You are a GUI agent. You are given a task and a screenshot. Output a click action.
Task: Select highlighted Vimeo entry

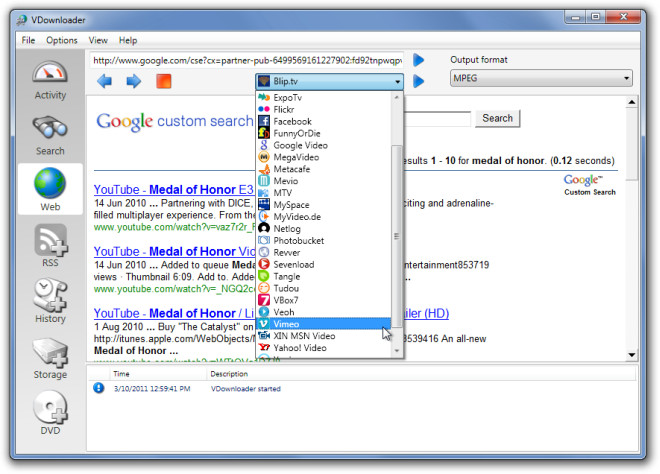tap(324, 324)
